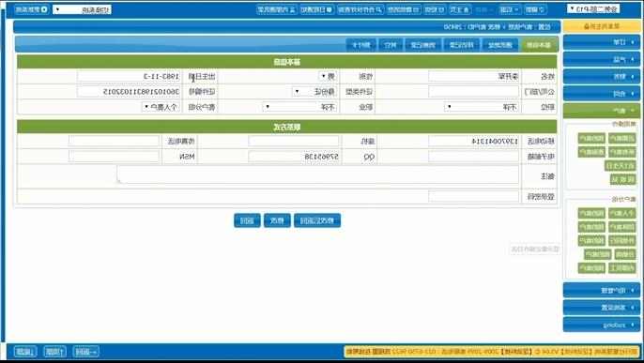Open 合作伙伴查询 search icon button
The width and height of the screenshot is (644, 363).
click(x=360, y=9)
